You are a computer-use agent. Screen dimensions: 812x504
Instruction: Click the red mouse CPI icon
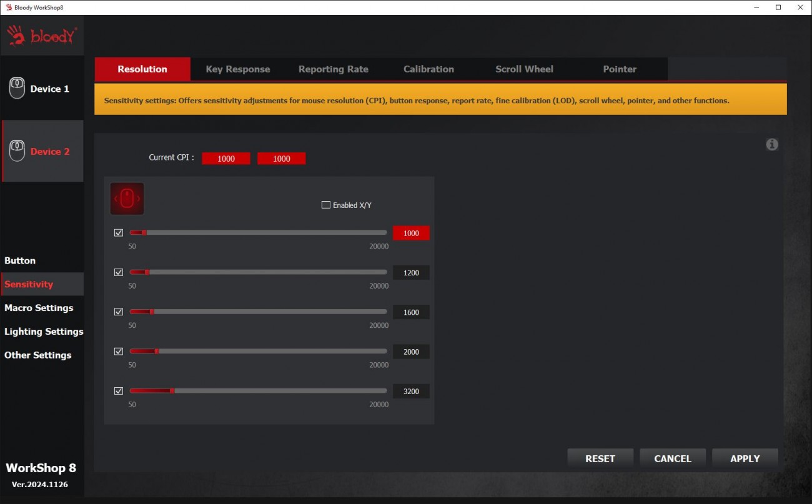(127, 199)
